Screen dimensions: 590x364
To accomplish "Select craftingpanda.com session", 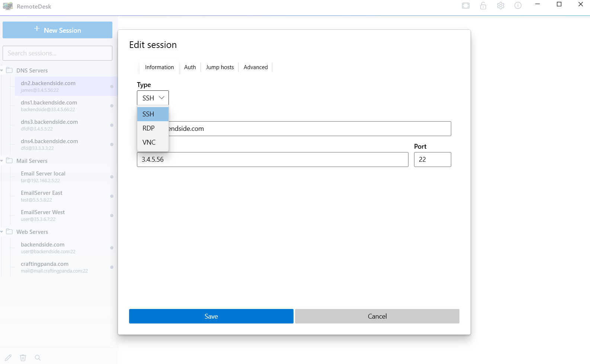I will (66, 267).
